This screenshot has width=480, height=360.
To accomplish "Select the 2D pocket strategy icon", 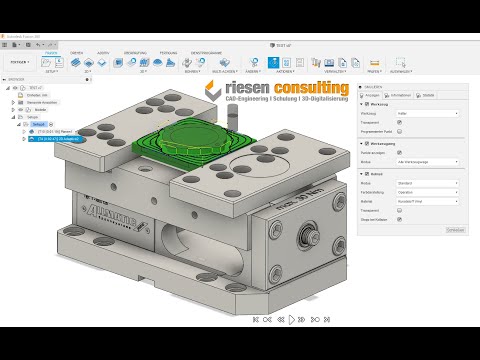I will click(x=89, y=62).
